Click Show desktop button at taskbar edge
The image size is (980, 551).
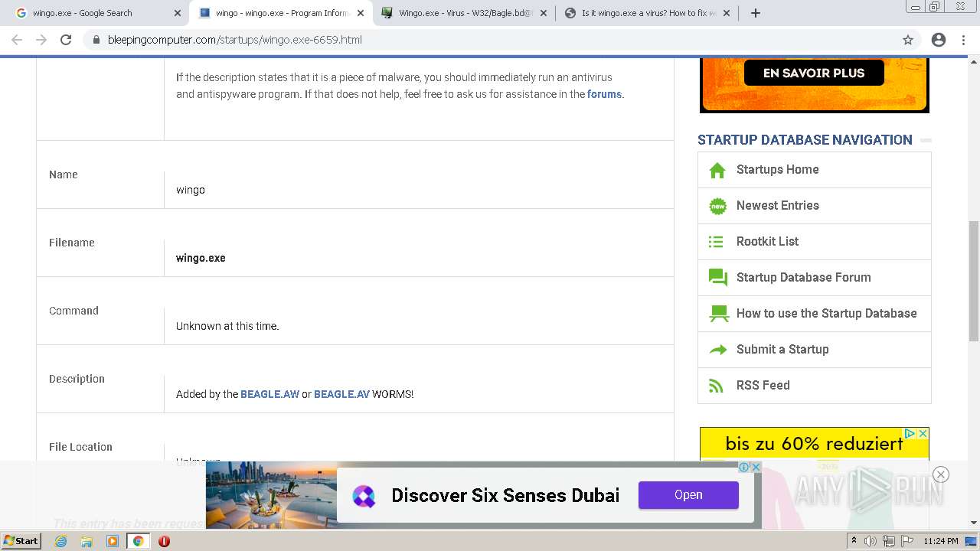pyautogui.click(x=971, y=541)
